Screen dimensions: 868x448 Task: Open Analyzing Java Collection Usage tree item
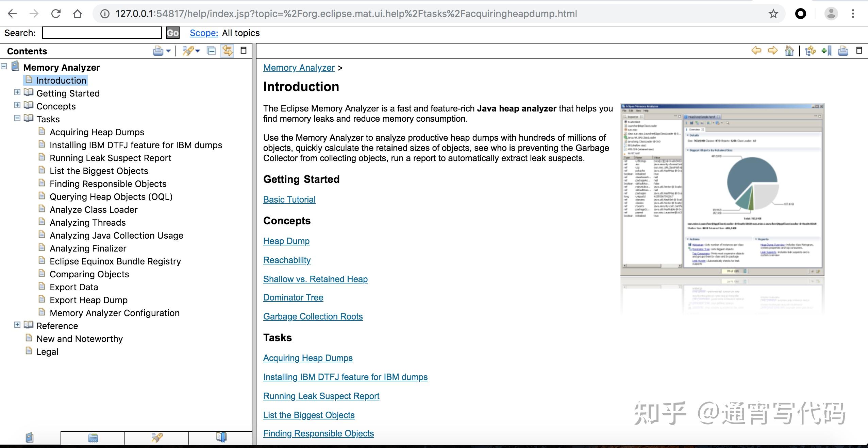[116, 236]
